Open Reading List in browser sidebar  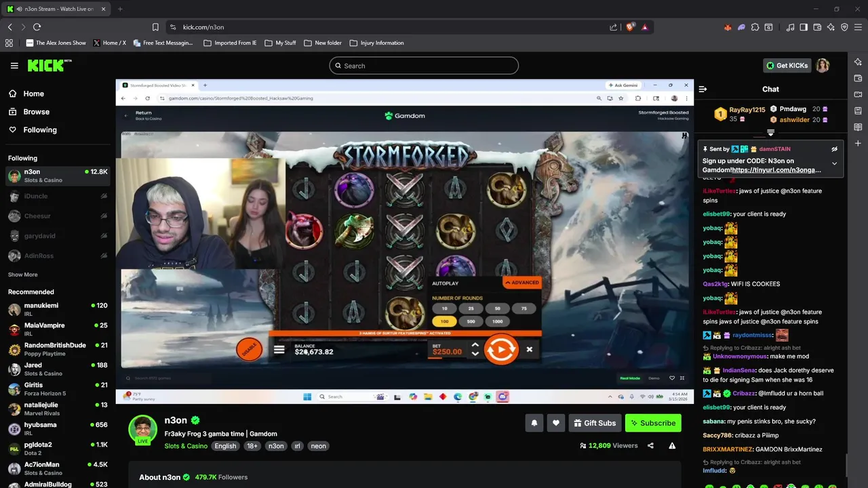[858, 127]
